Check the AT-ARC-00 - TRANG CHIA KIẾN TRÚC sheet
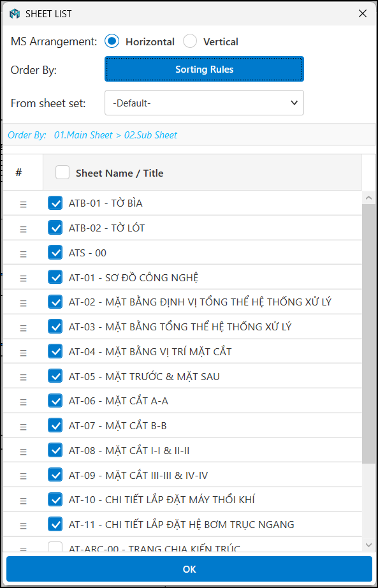The height and width of the screenshot is (588, 378). [x=55, y=547]
